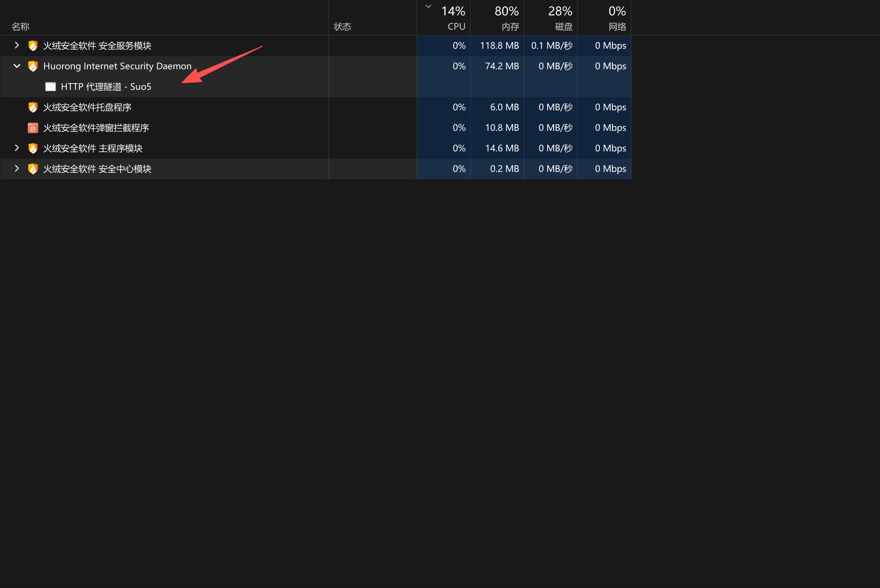Viewport: 880px width, 588px height.
Task: Click the red 弹窗拦截程序 icon
Action: tap(33, 128)
